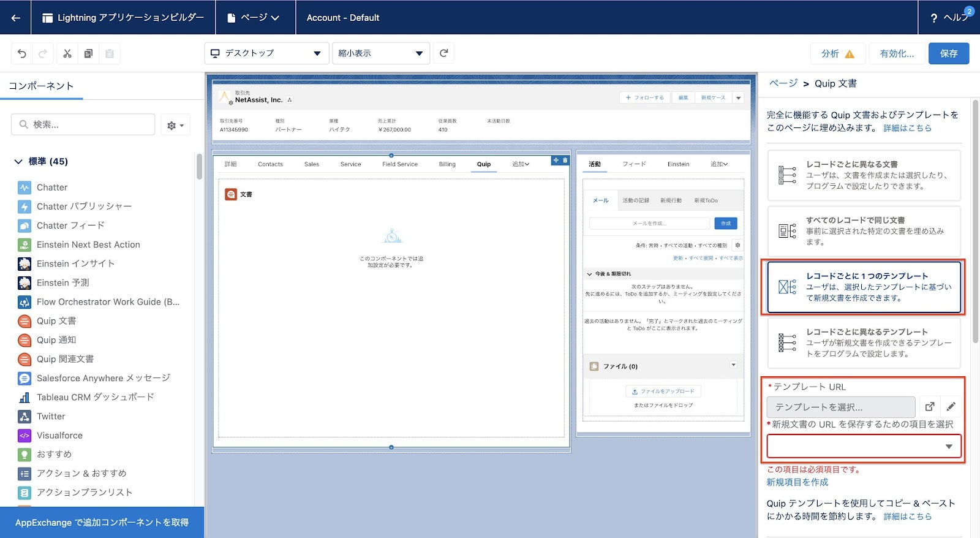
Task: Select アクションプランリスト component
Action: pos(75,493)
